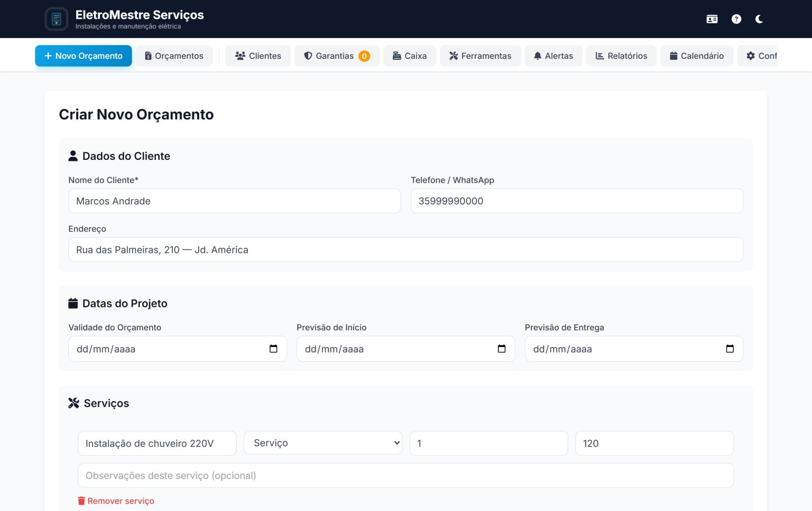Click the Endereço address field
This screenshot has height=511, width=812.
406,250
